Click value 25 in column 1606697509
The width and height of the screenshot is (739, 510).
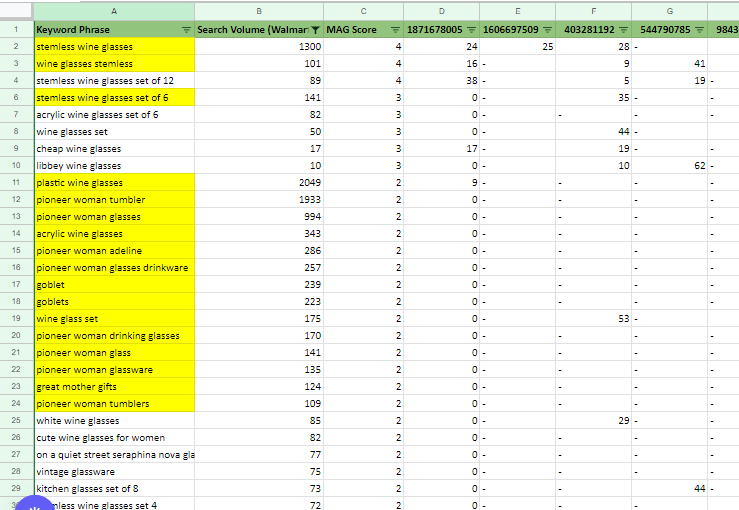(517, 47)
